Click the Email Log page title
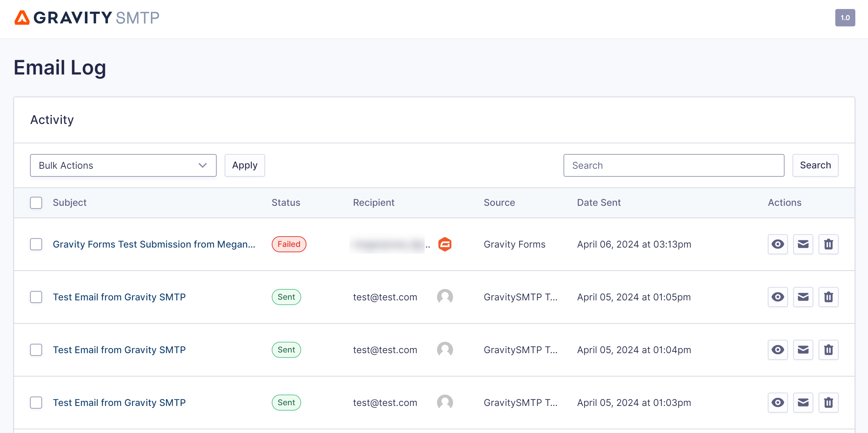This screenshot has height=433, width=868. 60,68
